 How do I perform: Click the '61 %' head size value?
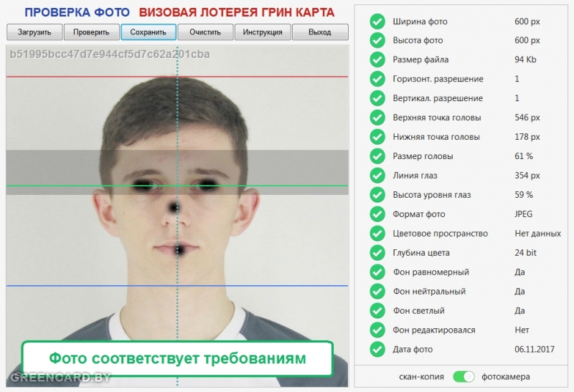tap(524, 156)
